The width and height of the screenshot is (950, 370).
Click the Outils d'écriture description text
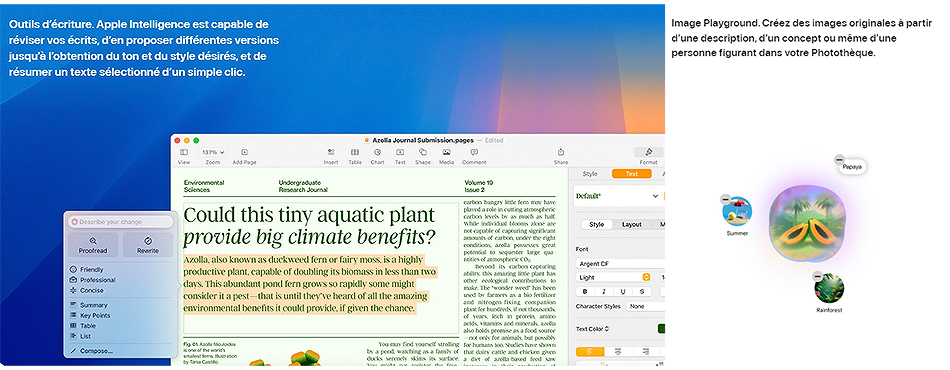tap(144, 48)
